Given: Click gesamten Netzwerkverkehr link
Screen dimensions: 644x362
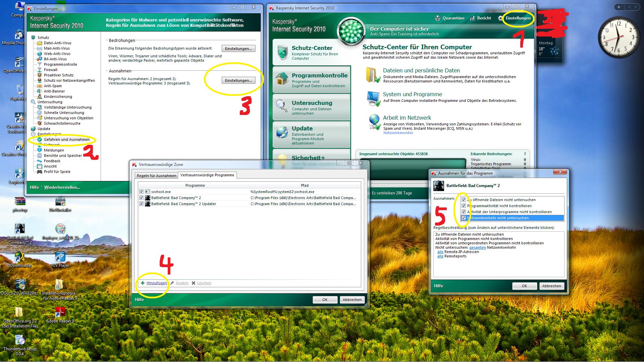Looking at the screenshot, I should pos(477,247).
